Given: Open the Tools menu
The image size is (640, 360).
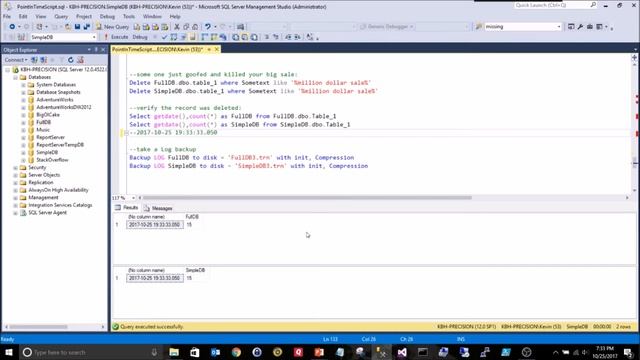Looking at the screenshot, I should point(129,16).
